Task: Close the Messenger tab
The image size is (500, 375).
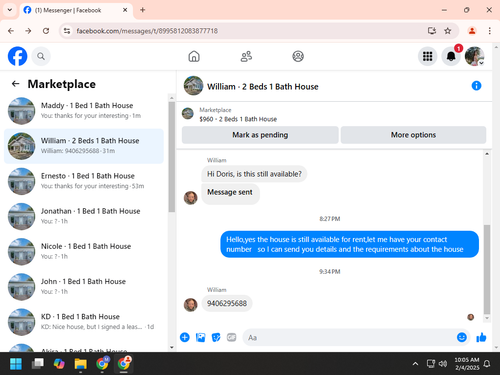Action: click(125, 10)
